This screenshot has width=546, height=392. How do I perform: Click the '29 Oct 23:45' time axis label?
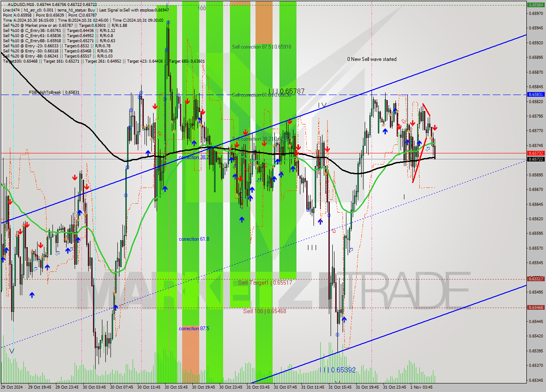(67, 387)
